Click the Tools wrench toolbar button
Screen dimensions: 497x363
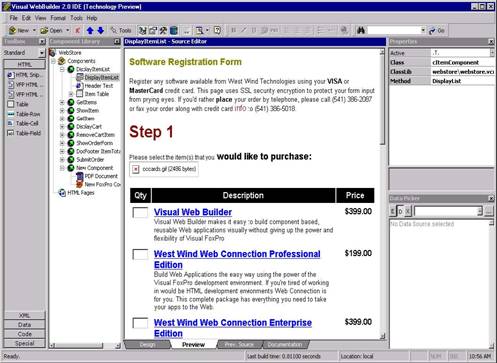121,30
